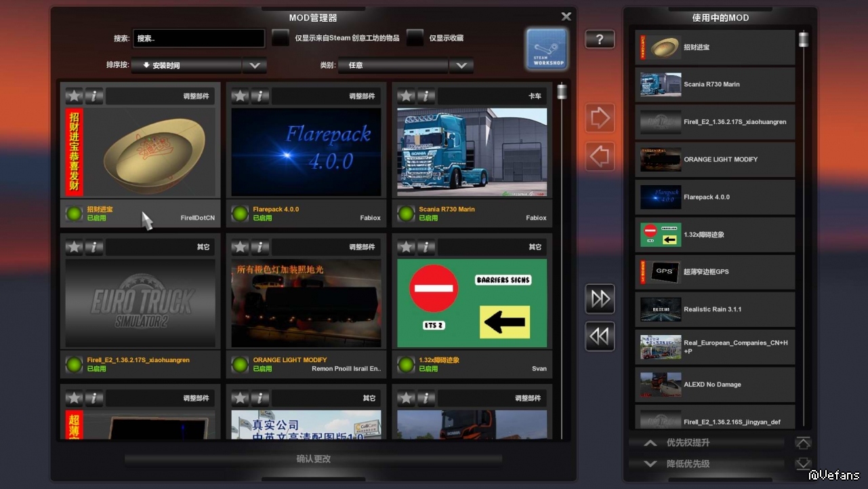Show info for the Flarepack 4.0.0 card
This screenshot has width=868, height=489.
[260, 96]
